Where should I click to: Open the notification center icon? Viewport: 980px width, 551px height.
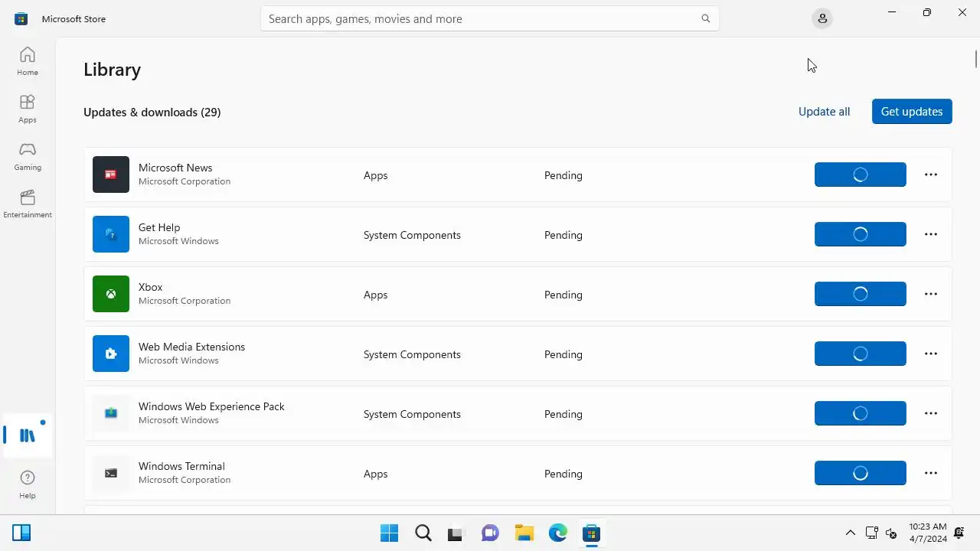coord(959,533)
